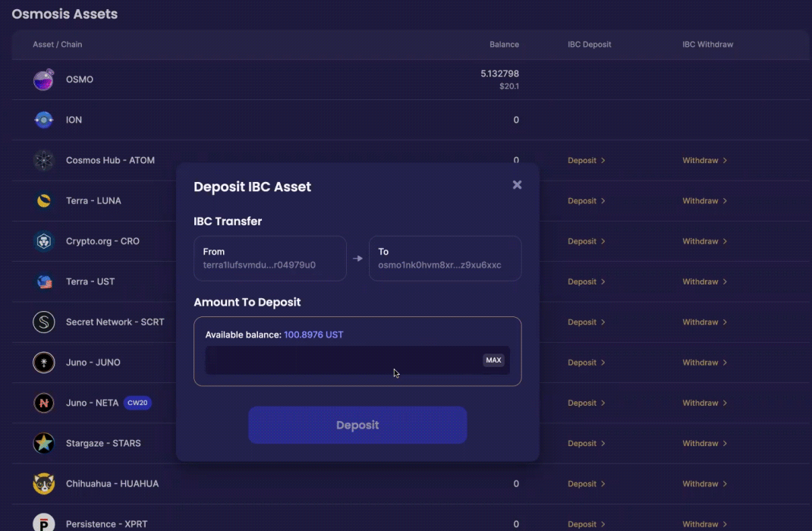Image resolution: width=812 pixels, height=531 pixels.
Task: Open Deposit for Secret Network SCRT row
Action: point(586,322)
